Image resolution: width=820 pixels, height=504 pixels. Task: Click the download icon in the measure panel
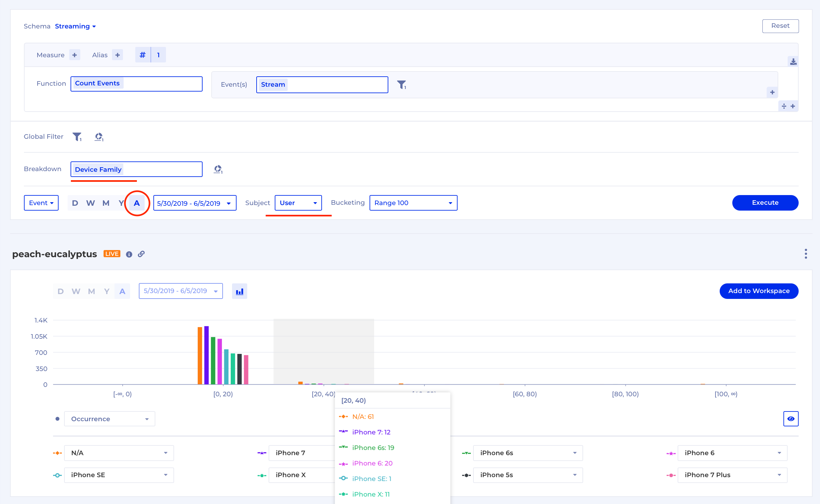pos(793,62)
